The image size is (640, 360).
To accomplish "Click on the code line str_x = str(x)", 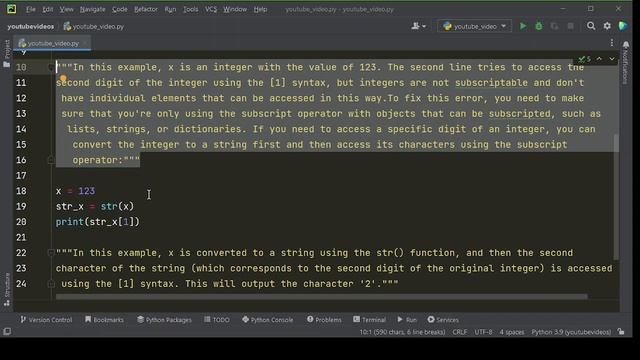I will click(x=95, y=207).
